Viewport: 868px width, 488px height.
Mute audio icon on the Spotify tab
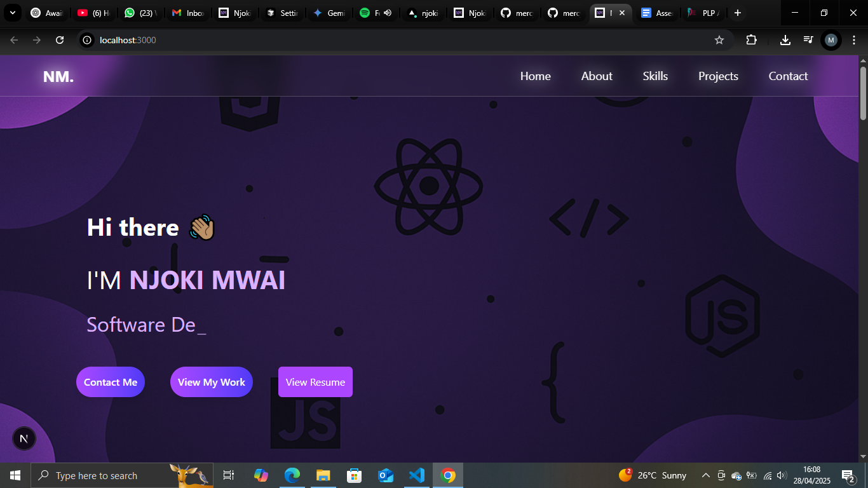click(x=388, y=13)
